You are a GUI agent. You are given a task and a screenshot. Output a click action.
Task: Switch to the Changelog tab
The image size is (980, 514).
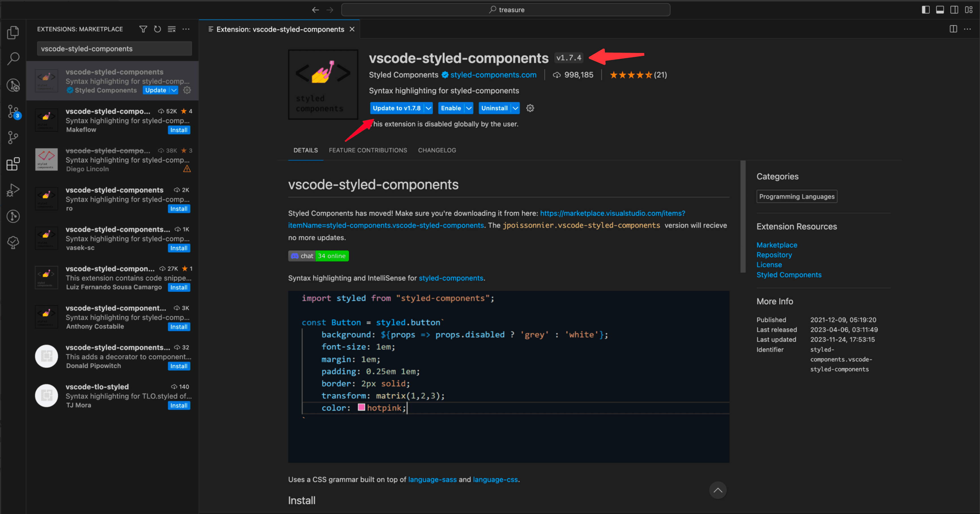437,150
